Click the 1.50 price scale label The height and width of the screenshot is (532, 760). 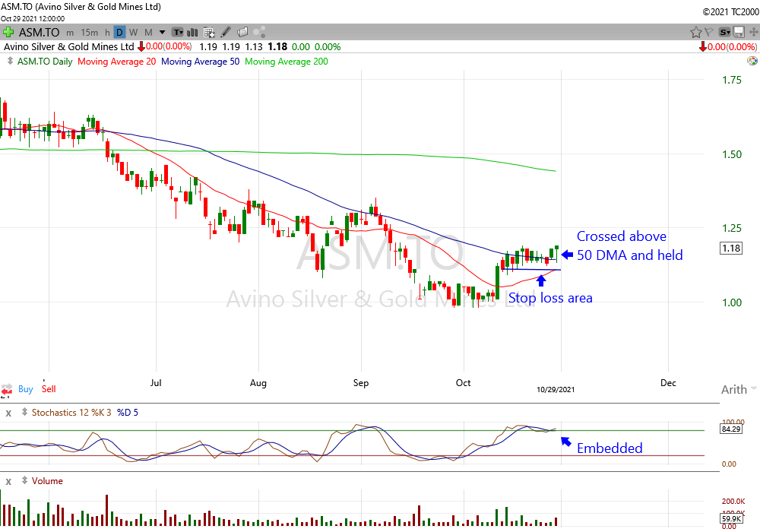[731, 154]
